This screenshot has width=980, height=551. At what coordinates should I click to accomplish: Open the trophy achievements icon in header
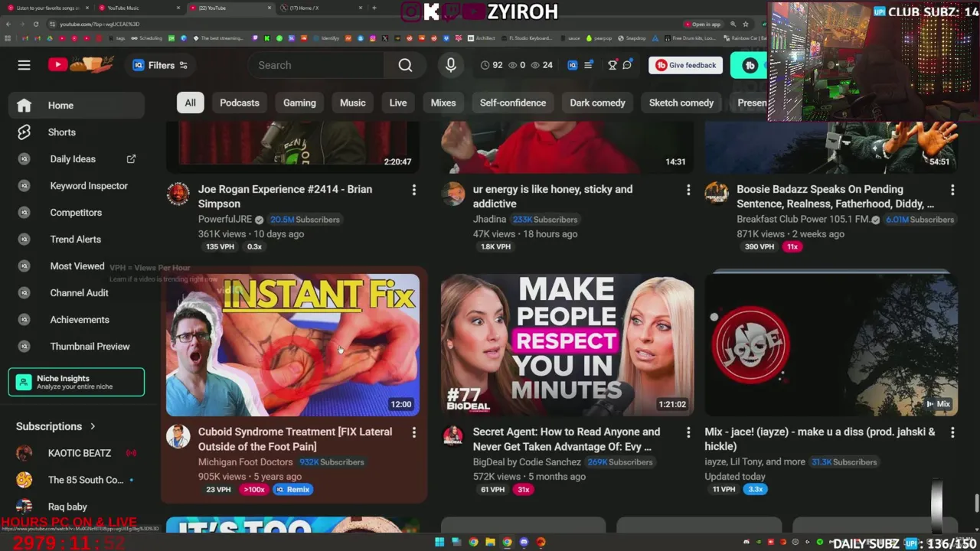[x=612, y=65]
